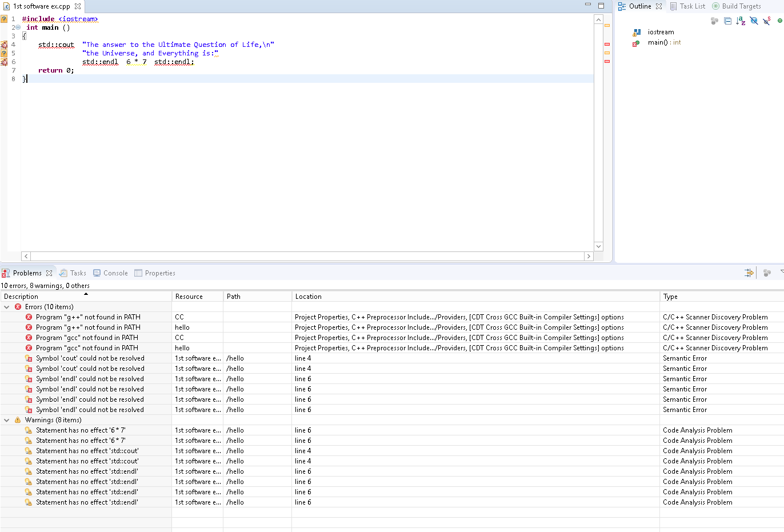Sort problems by Type column
This screenshot has width=784, height=532.
(722, 297)
